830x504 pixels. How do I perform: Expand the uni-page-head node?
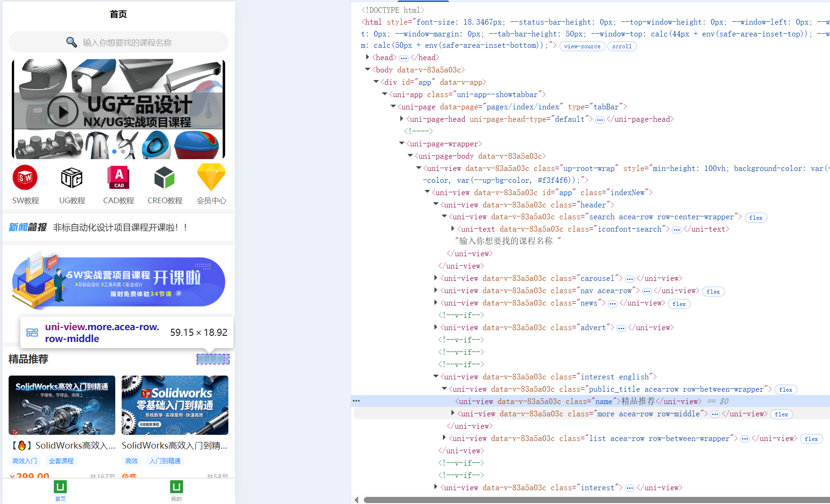click(x=401, y=119)
